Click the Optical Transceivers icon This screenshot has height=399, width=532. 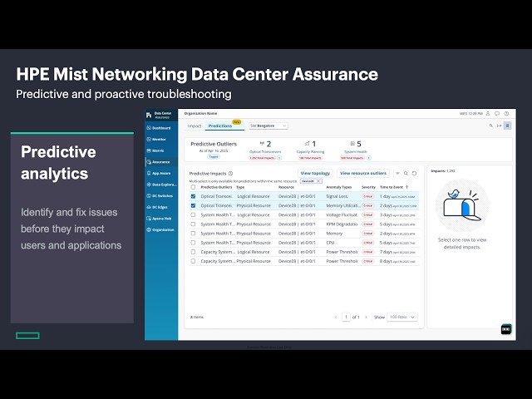point(262,143)
